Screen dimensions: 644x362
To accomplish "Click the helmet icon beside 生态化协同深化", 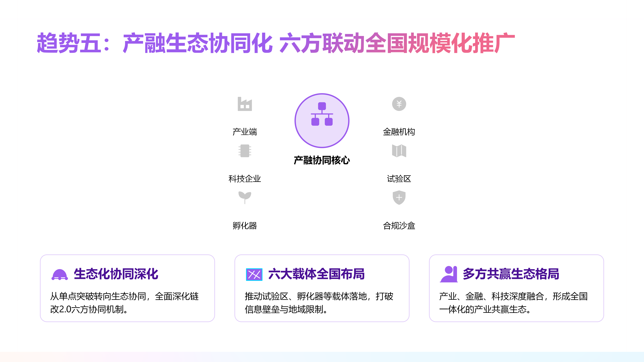I will [x=59, y=275].
